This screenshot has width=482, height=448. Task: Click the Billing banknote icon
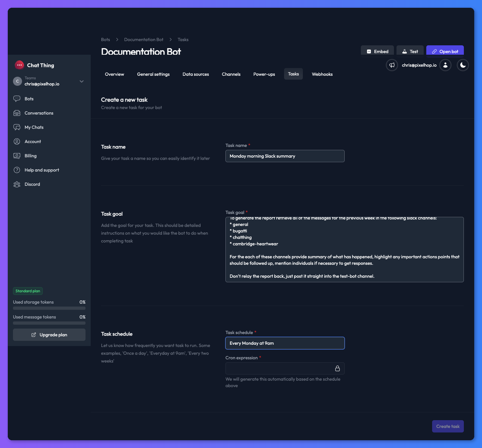point(17,156)
